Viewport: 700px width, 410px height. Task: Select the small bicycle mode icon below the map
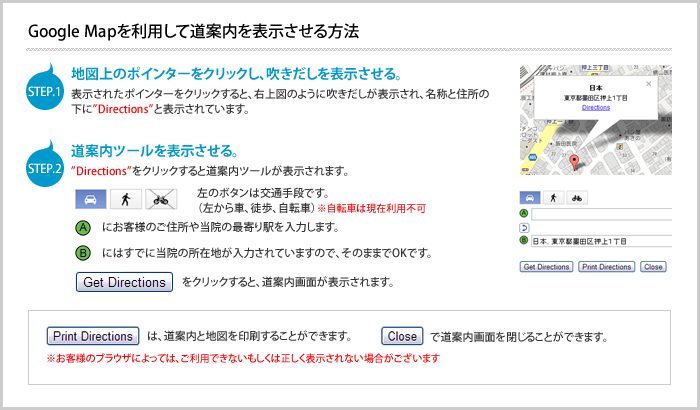[x=577, y=197]
